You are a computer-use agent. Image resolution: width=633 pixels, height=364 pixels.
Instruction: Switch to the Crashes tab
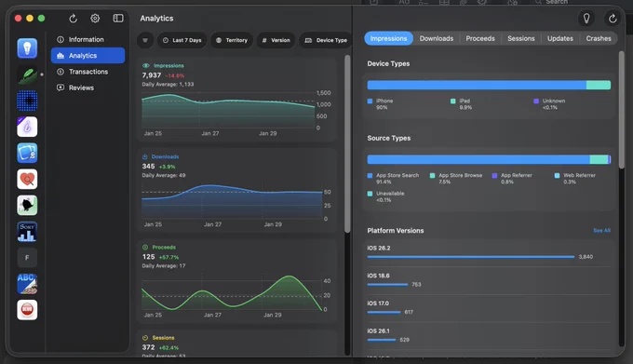pos(599,38)
